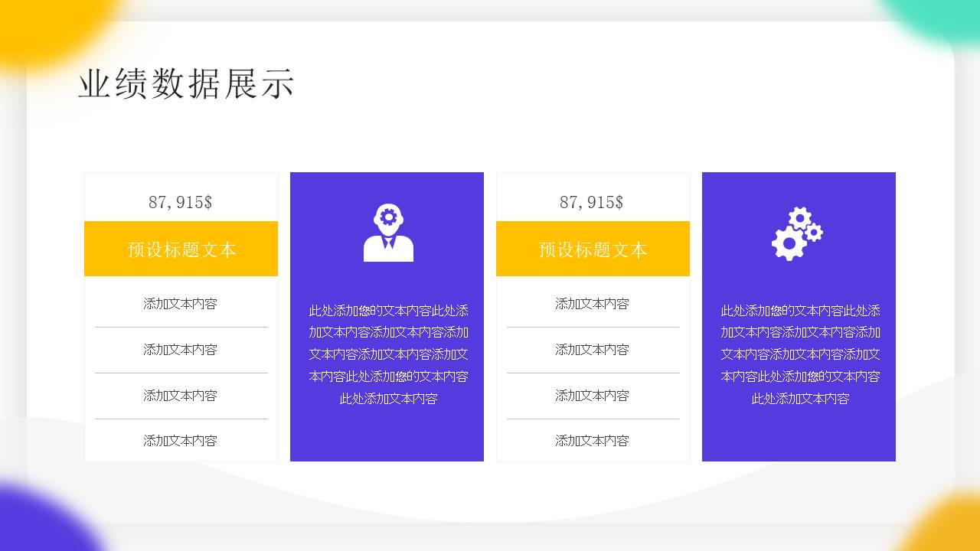Viewport: 980px width, 551px height.
Task: Select the slide title 业绩数据展示
Action: click(x=187, y=83)
